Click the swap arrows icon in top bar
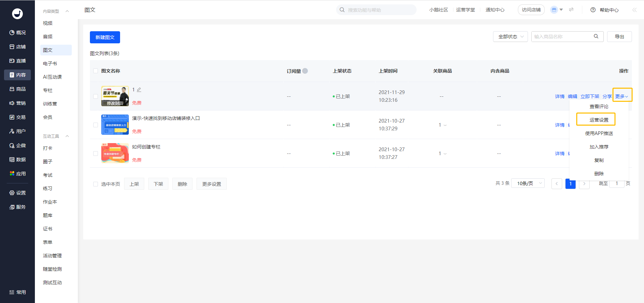The image size is (644, 303). tap(571, 10)
